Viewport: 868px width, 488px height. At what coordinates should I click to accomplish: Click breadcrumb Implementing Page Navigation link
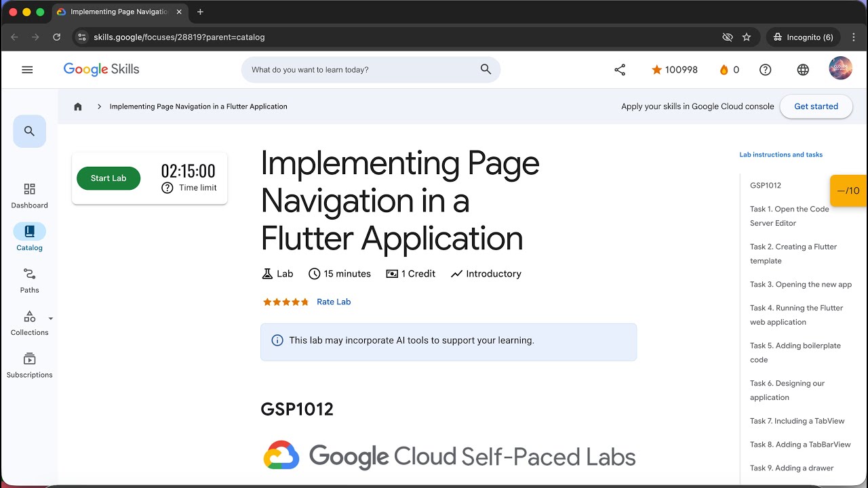pyautogui.click(x=198, y=106)
